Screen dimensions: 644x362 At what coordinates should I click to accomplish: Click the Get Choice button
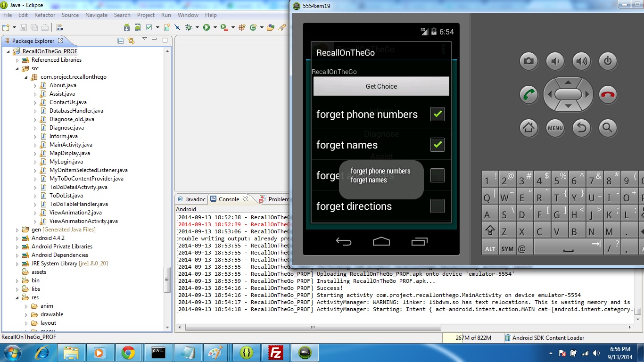coord(381,86)
